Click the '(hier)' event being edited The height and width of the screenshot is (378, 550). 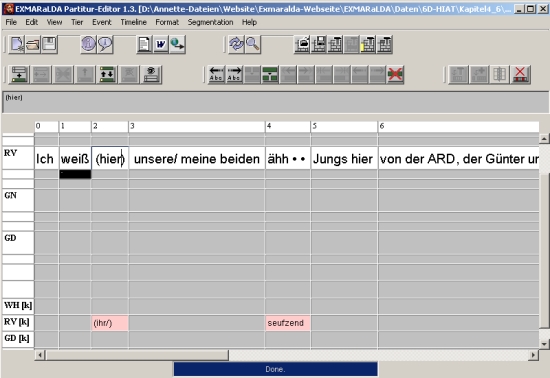110,158
